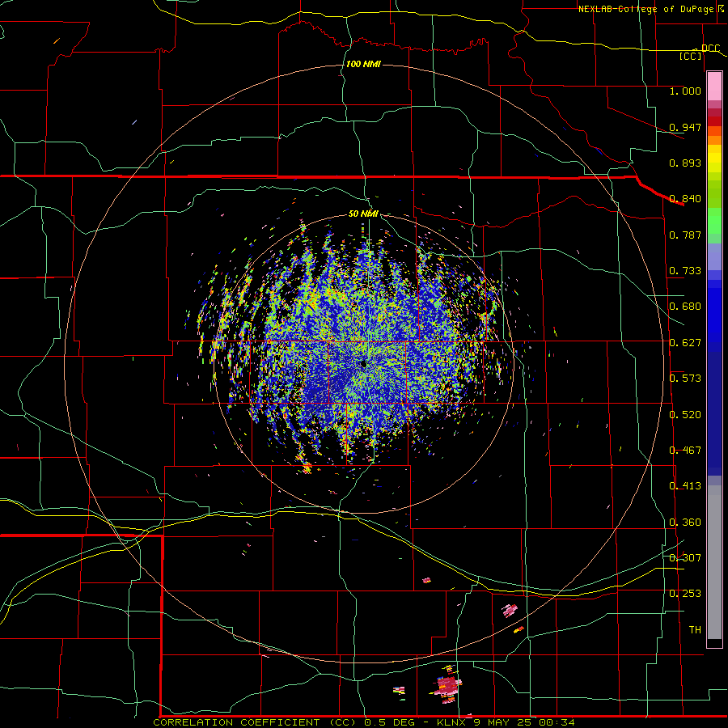Select the 0.893 legend value
The height and width of the screenshot is (728, 728).
[685, 163]
